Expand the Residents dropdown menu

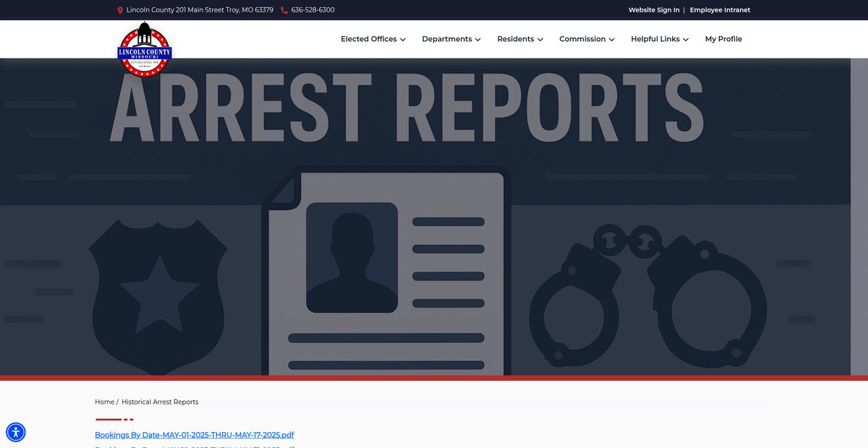tap(519, 39)
